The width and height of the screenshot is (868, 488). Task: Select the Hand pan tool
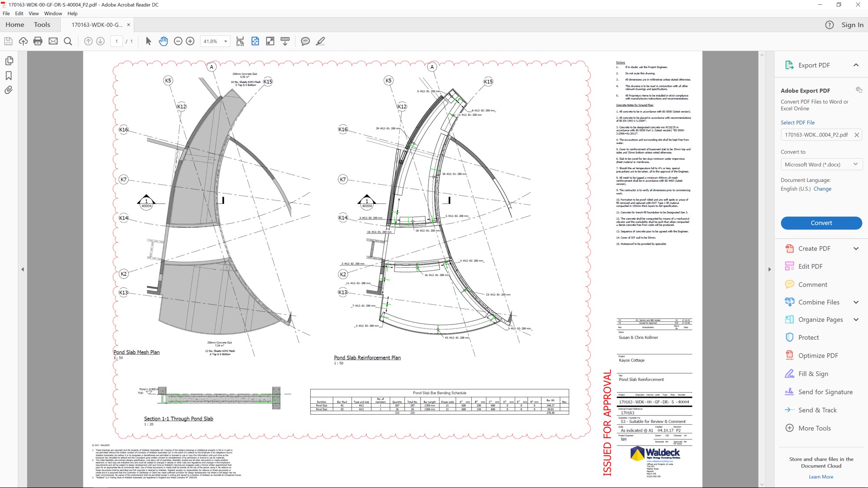163,41
